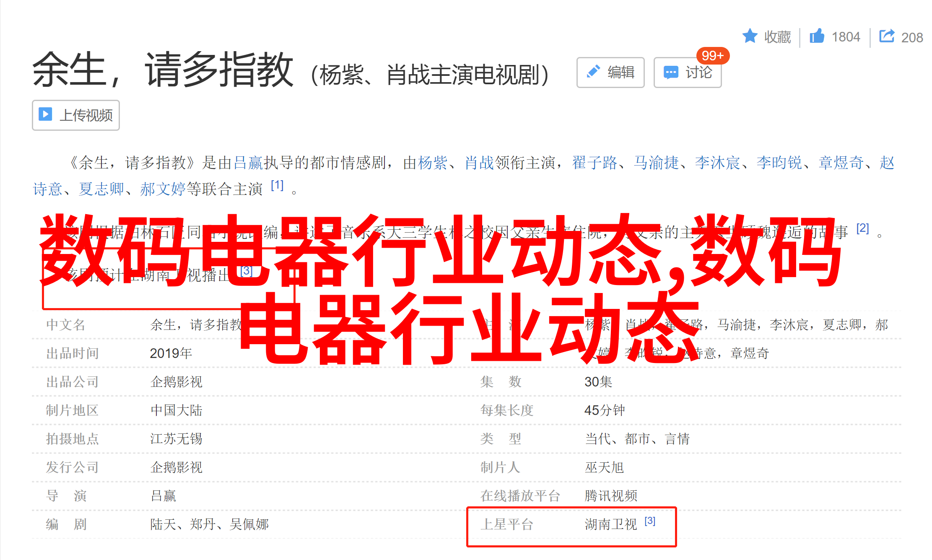The height and width of the screenshot is (560, 932).
Task: Click the chat bubble discussion icon
Action: coord(671,72)
